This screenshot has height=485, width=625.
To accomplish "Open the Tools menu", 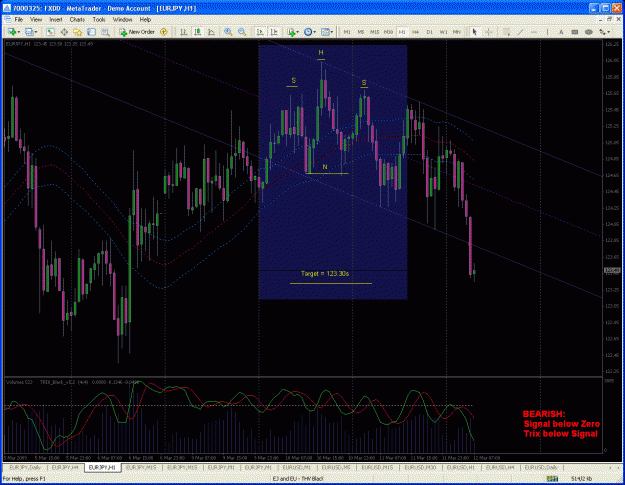I will [99, 20].
